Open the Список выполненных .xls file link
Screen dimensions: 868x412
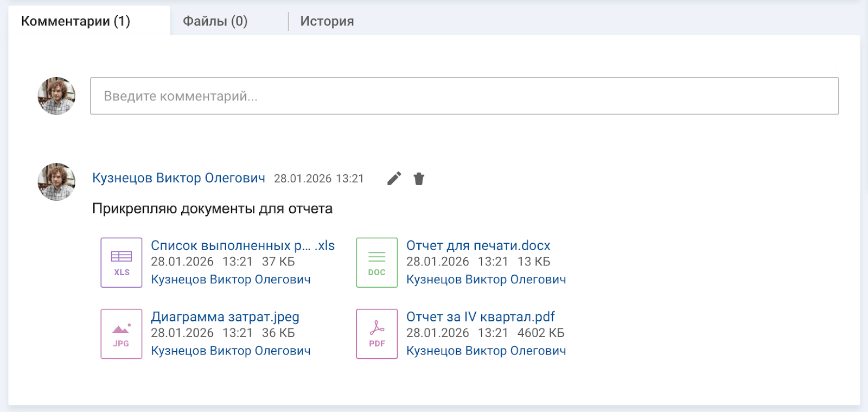point(242,245)
